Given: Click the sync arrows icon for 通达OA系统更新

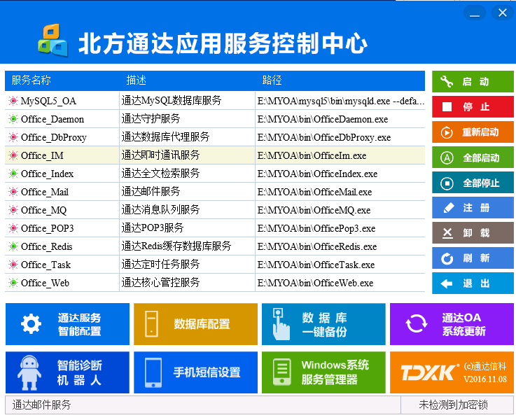Looking at the screenshot, I should tap(417, 323).
